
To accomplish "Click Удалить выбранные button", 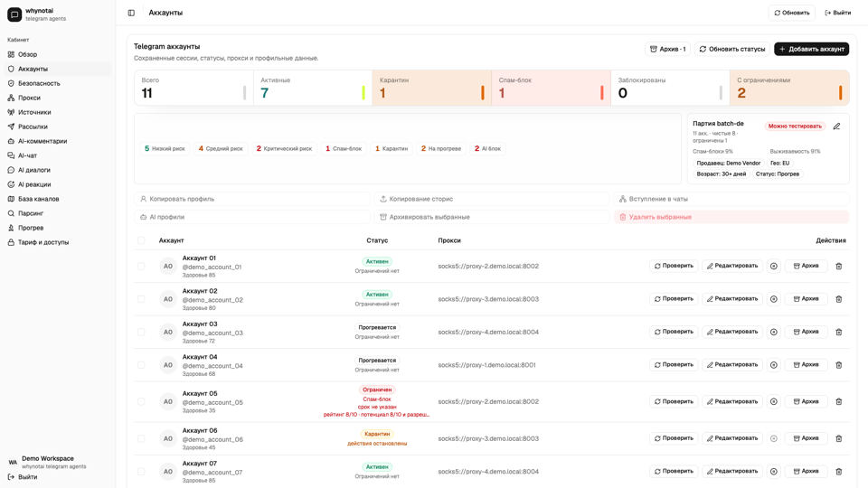I will coord(731,217).
